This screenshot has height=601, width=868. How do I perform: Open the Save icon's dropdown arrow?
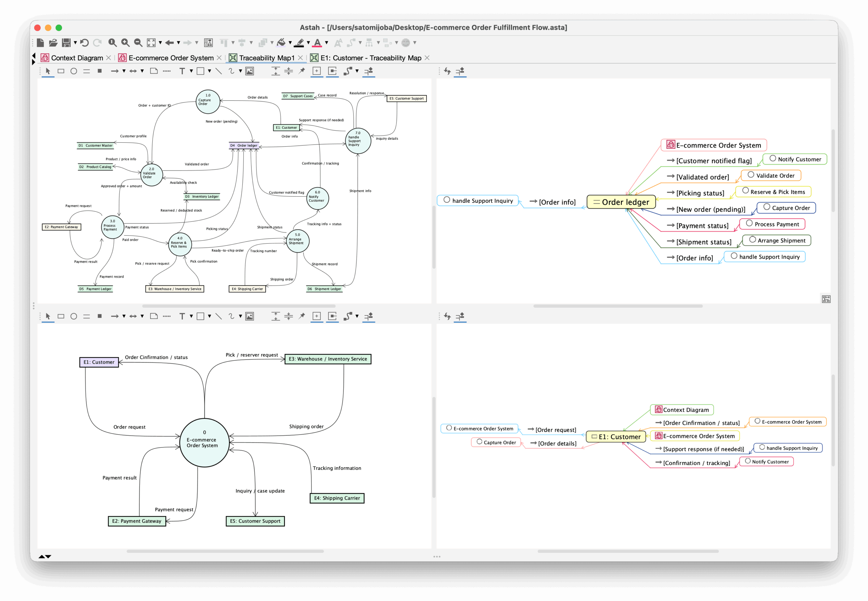(75, 43)
